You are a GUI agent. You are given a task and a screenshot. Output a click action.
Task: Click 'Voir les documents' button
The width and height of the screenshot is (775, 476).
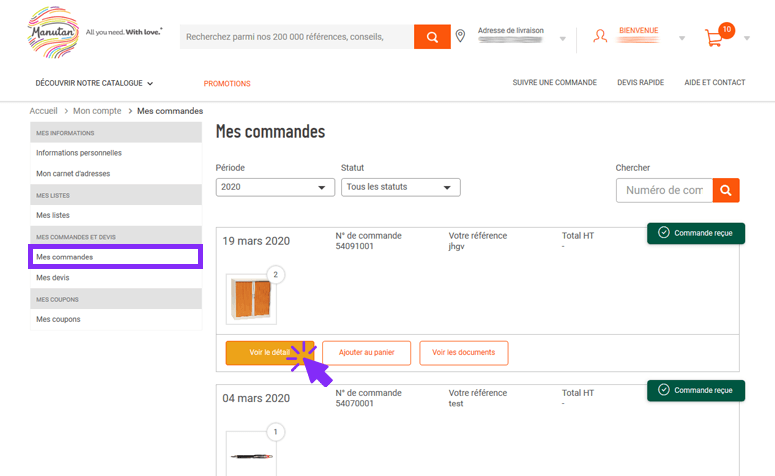(464, 353)
